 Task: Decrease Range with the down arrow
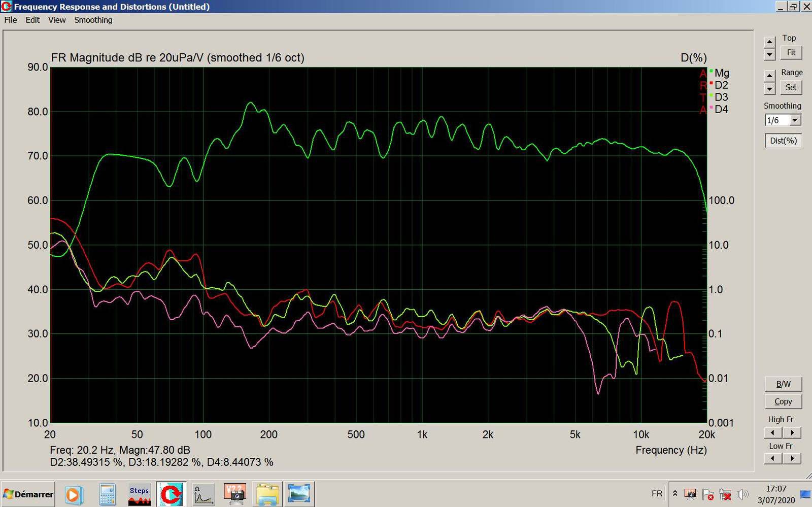(x=770, y=88)
